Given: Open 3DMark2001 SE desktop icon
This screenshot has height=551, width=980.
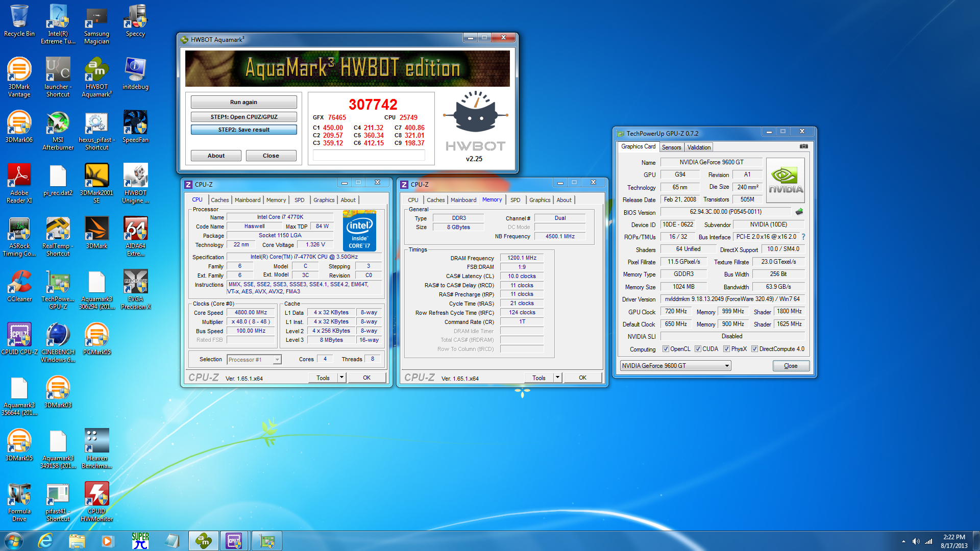Looking at the screenshot, I should (x=97, y=183).
